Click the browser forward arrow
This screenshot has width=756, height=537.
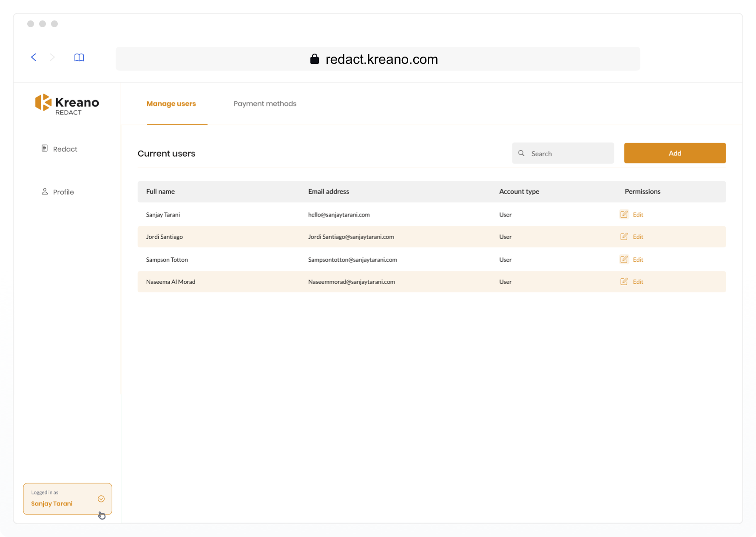52,57
